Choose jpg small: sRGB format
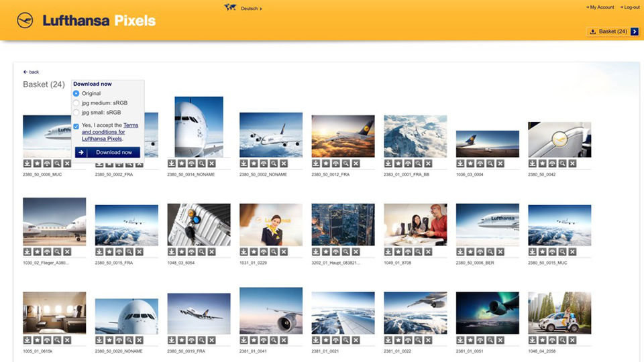644x362 pixels. click(x=76, y=113)
